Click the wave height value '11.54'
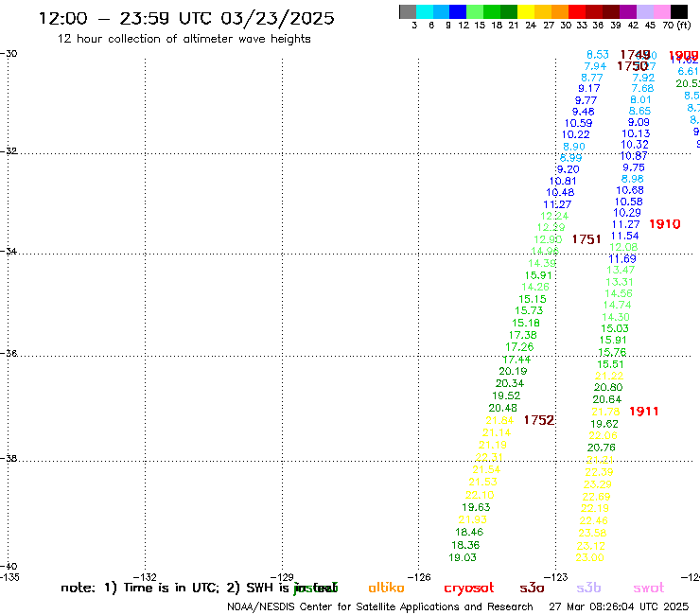Viewport: 700px width, 615px height. (624, 236)
